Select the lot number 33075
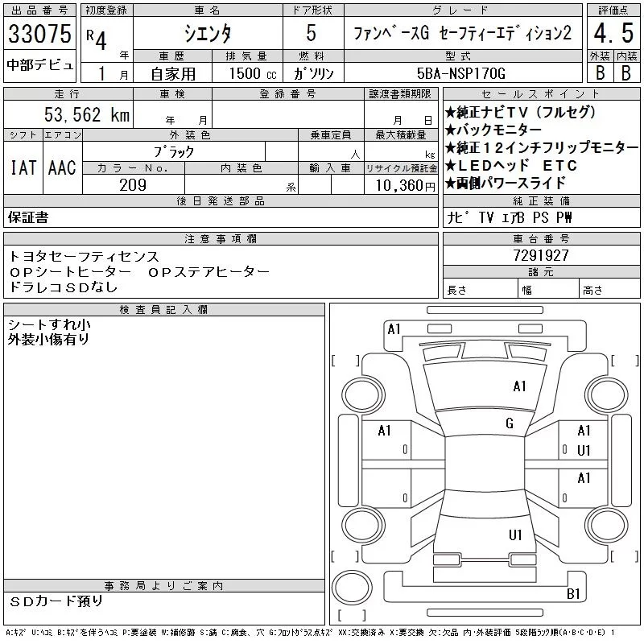 click(39, 34)
